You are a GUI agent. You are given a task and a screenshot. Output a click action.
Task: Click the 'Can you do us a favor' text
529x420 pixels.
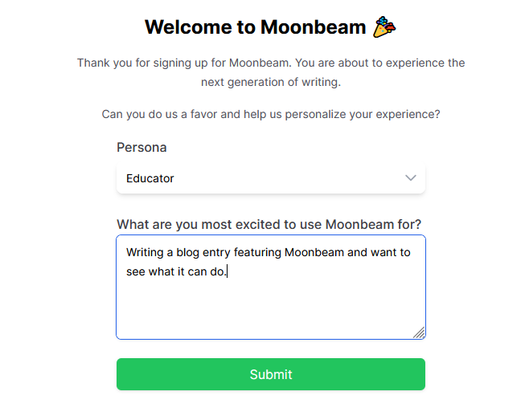tap(271, 114)
